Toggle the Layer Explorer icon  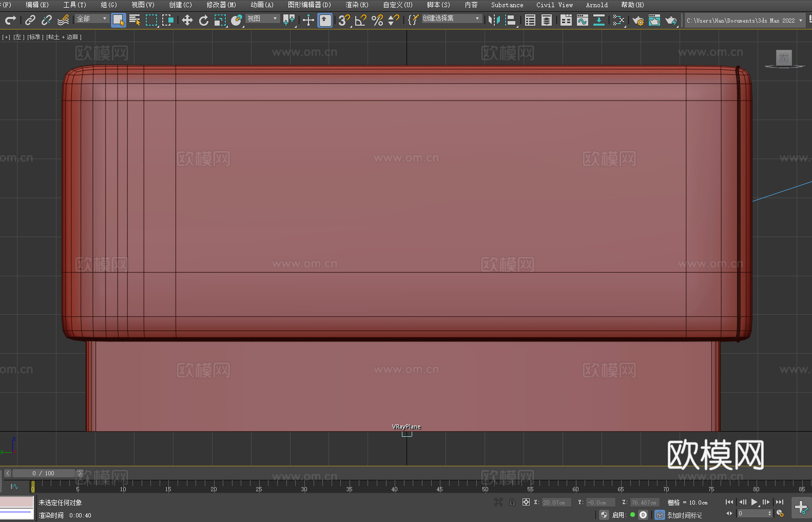[547, 20]
